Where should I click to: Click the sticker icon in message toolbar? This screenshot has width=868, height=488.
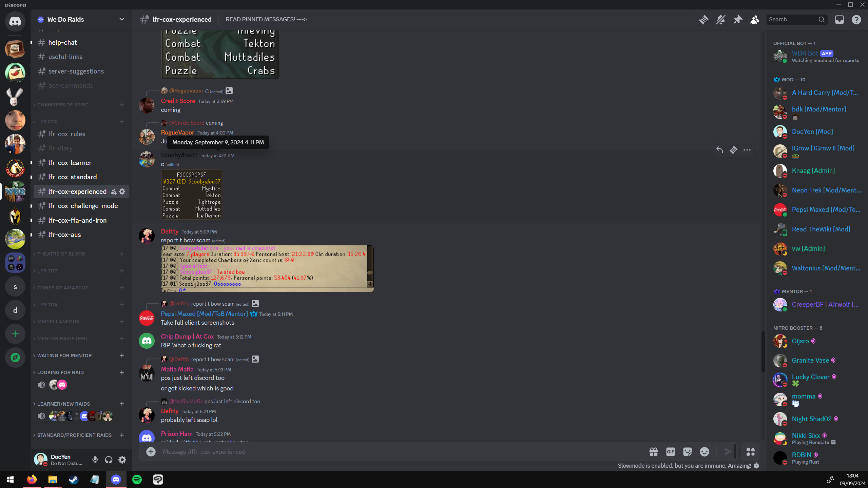coord(687,452)
